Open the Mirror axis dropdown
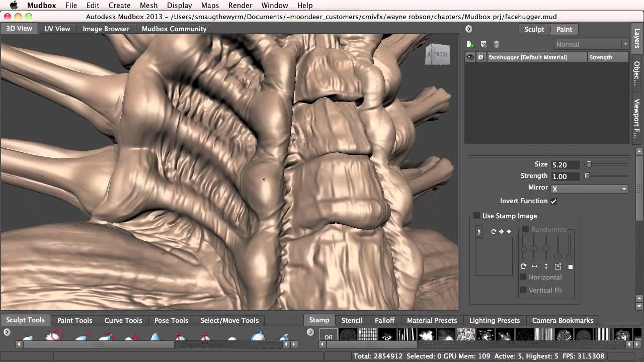Image resolution: width=644 pixels, height=362 pixels. tap(589, 189)
